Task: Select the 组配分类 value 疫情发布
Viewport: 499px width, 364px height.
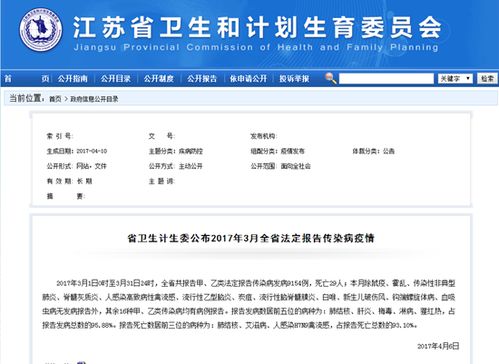Action: point(293,151)
